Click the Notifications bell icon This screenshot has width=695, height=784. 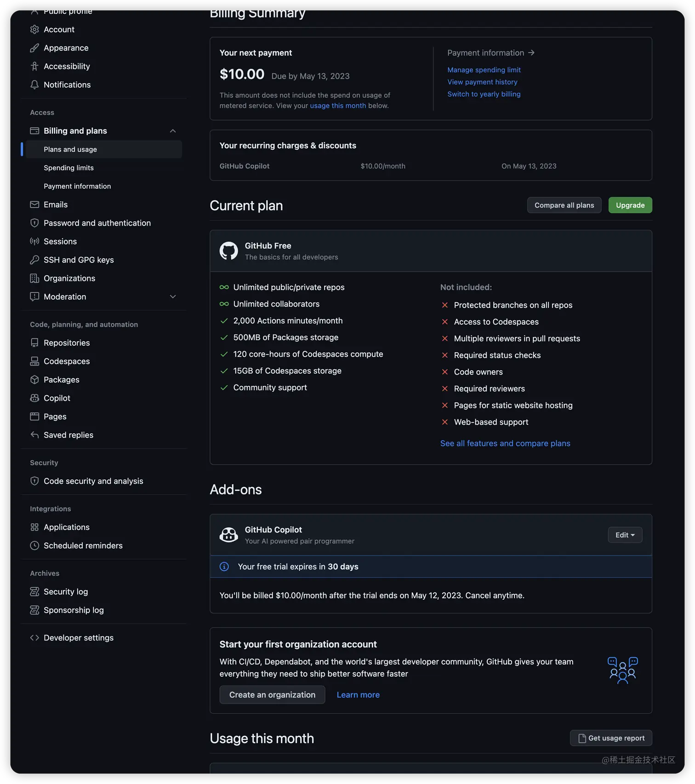pyautogui.click(x=34, y=85)
